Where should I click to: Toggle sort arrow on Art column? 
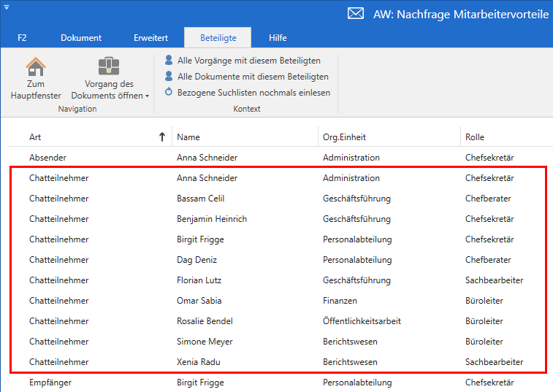(x=161, y=137)
